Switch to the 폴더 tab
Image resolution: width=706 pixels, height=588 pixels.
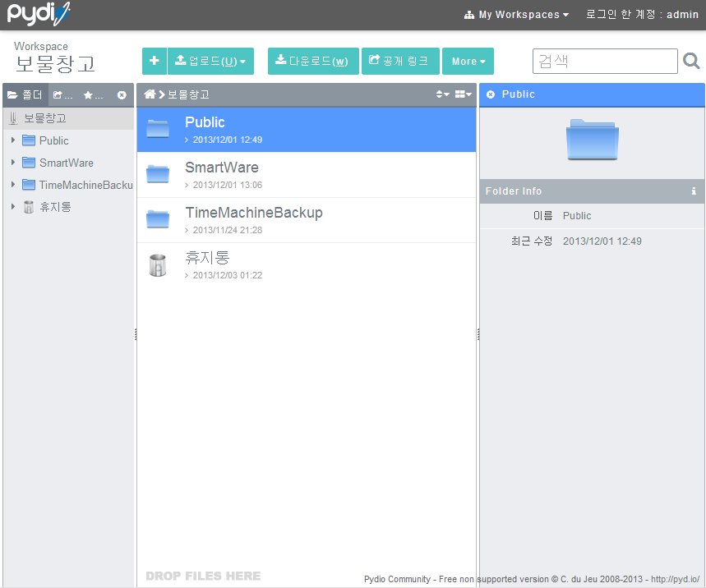(25, 95)
